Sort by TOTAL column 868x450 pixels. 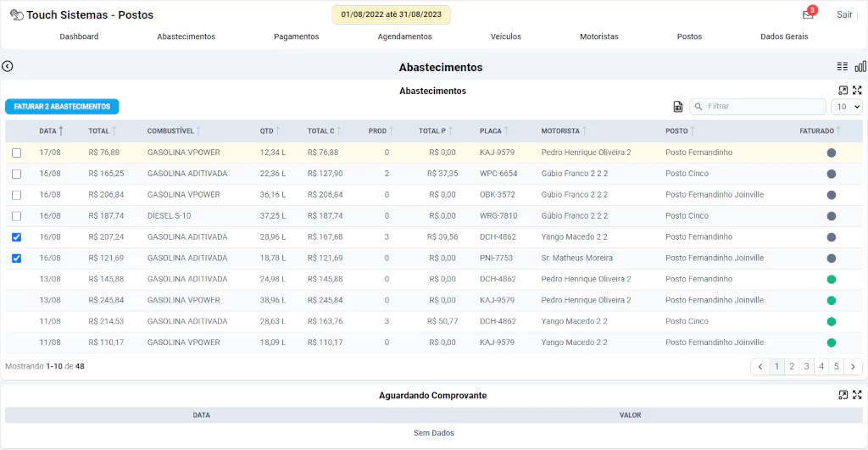(x=103, y=131)
